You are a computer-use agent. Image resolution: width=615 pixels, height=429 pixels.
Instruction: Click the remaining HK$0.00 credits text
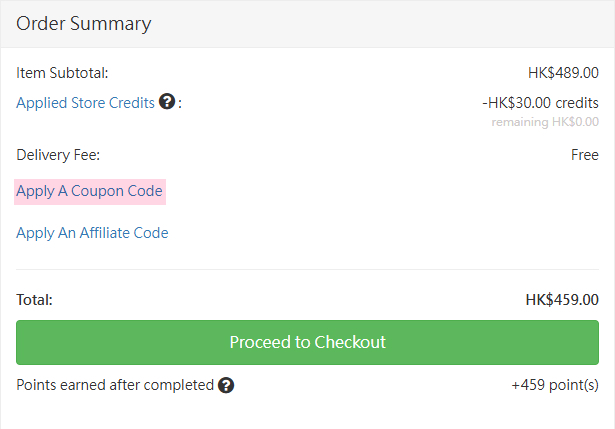pyautogui.click(x=544, y=121)
